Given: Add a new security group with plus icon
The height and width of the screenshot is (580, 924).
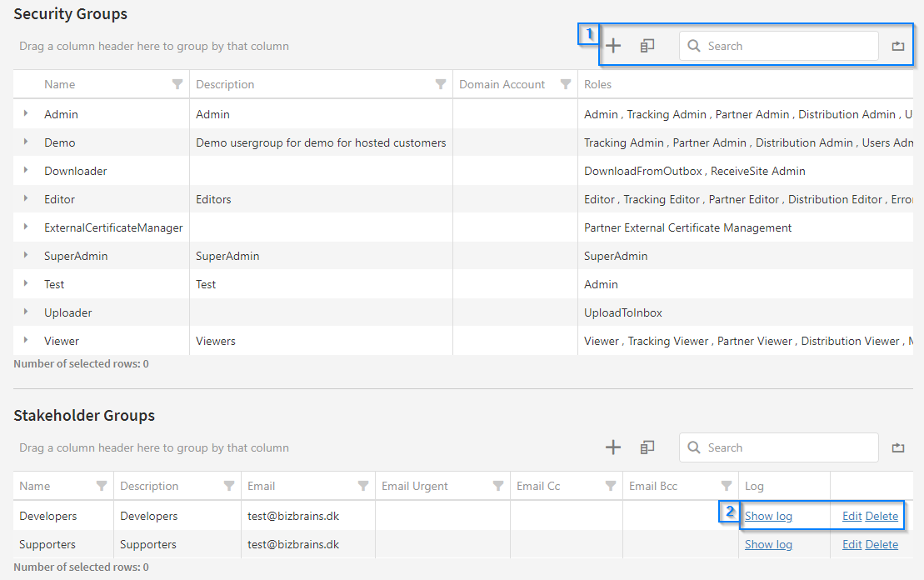Looking at the screenshot, I should point(613,46).
